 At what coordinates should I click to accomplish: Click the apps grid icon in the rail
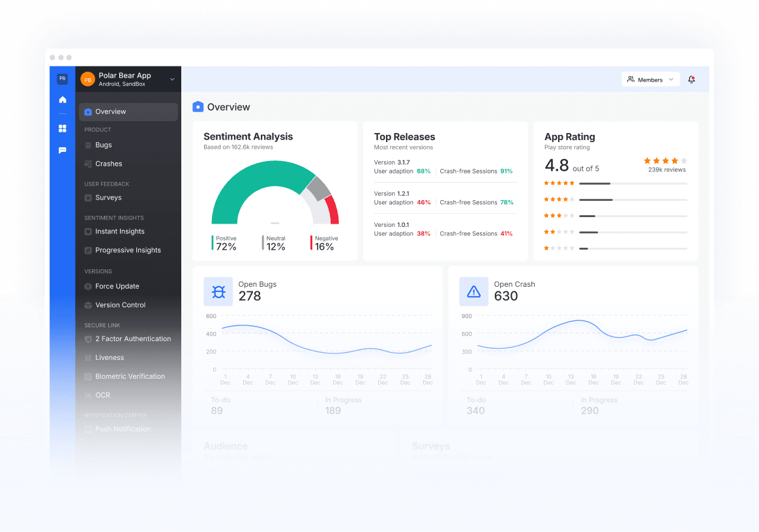[x=62, y=128]
